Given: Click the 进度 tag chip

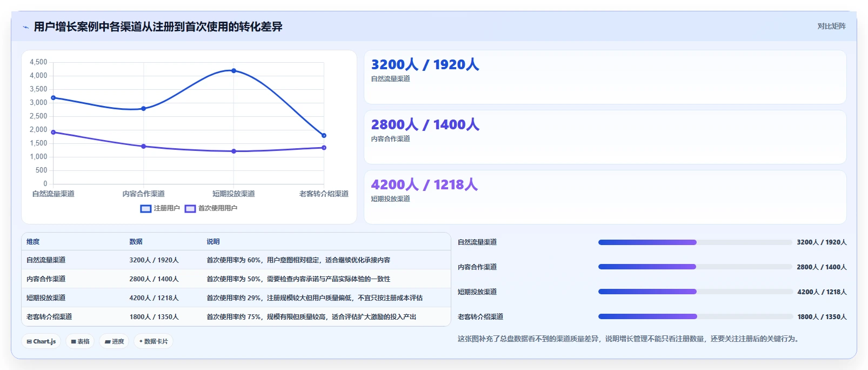Looking at the screenshot, I should tap(114, 341).
